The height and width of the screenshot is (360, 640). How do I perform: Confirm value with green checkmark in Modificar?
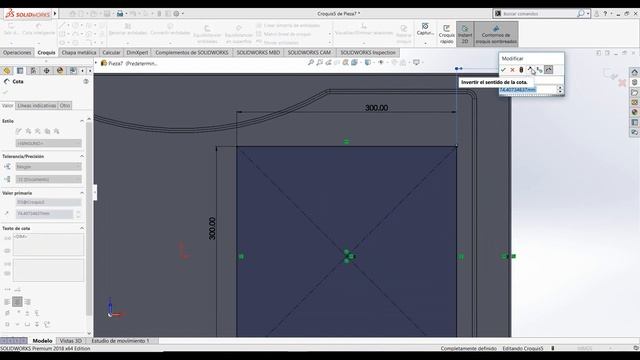[503, 70]
